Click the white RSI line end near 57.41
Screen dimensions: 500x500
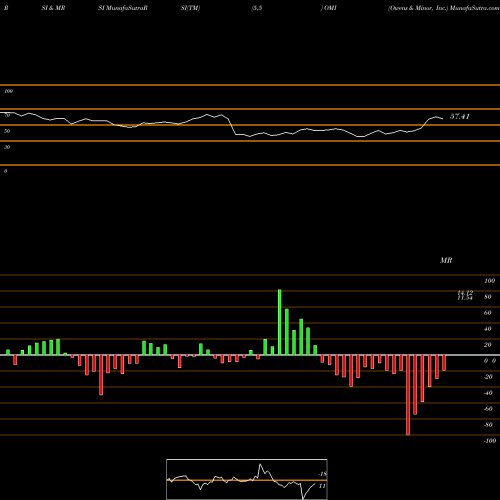pyautogui.click(x=442, y=118)
